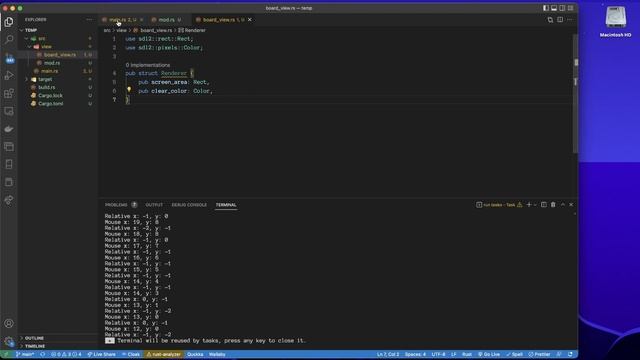The image size is (640, 360).
Task: Close the bottom panel
Action: pos(571,204)
